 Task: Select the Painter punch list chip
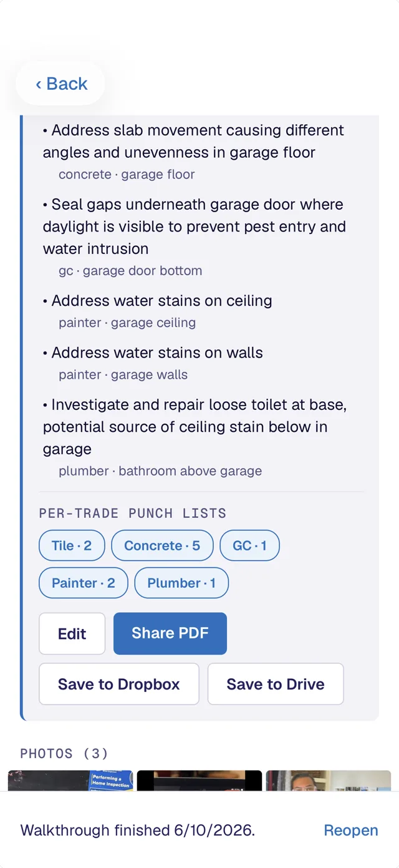84,583
